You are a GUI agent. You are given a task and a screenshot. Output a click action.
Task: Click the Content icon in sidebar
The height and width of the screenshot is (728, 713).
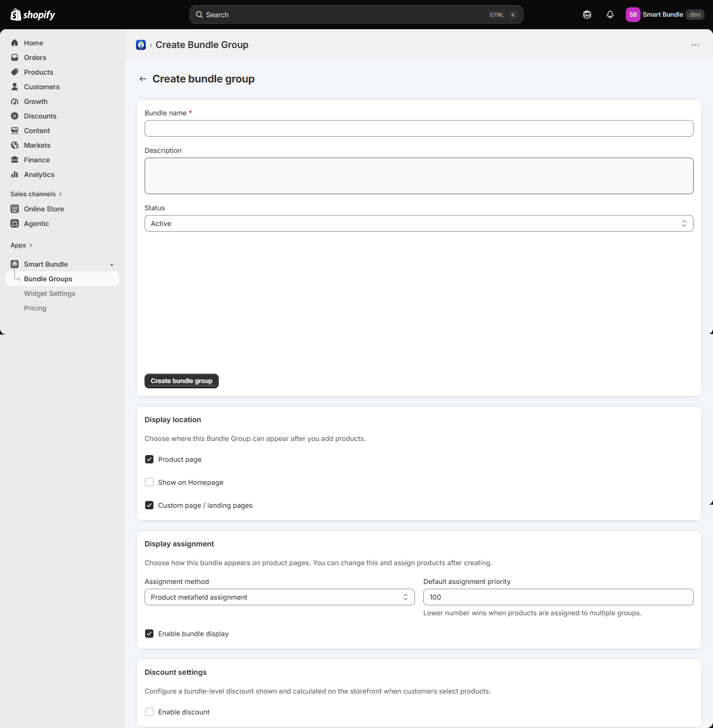15,130
